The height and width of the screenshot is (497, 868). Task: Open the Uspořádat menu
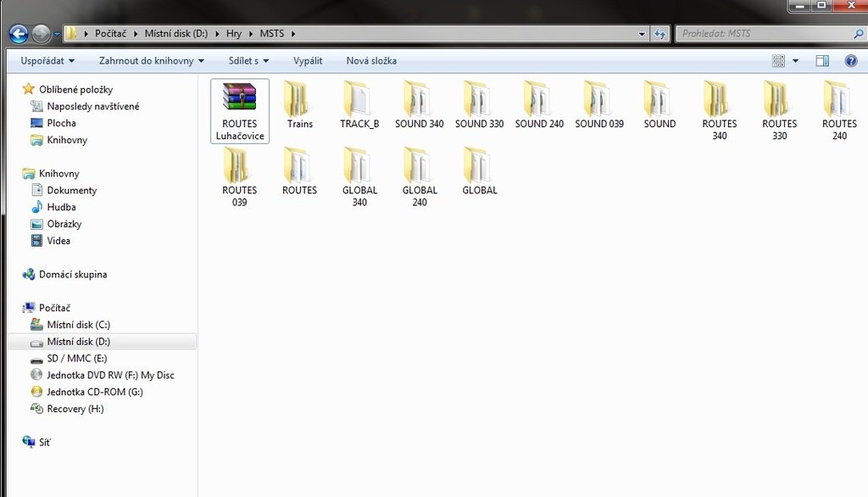click(47, 61)
